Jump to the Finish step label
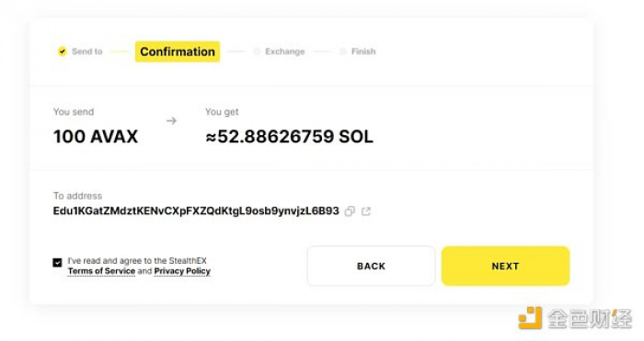The image size is (644, 341). click(x=363, y=51)
